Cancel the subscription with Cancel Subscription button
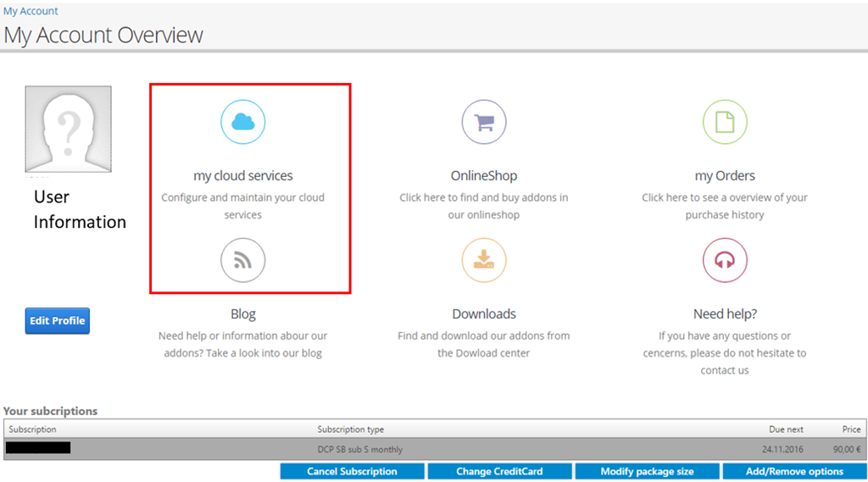This screenshot has height=482, width=868. tap(352, 472)
